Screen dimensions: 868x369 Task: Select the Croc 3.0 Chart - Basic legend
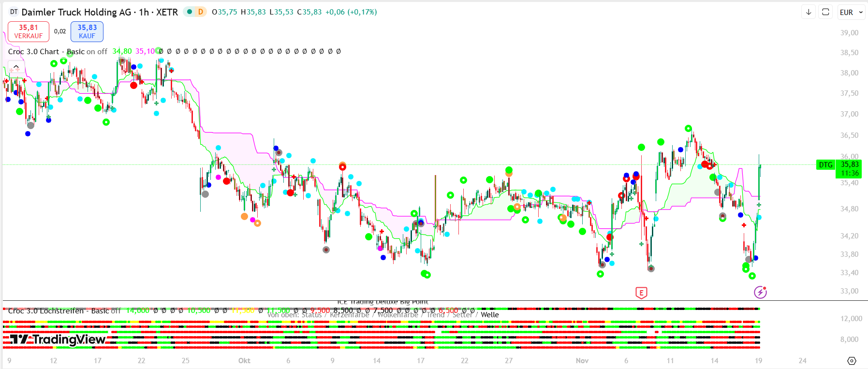click(x=34, y=52)
